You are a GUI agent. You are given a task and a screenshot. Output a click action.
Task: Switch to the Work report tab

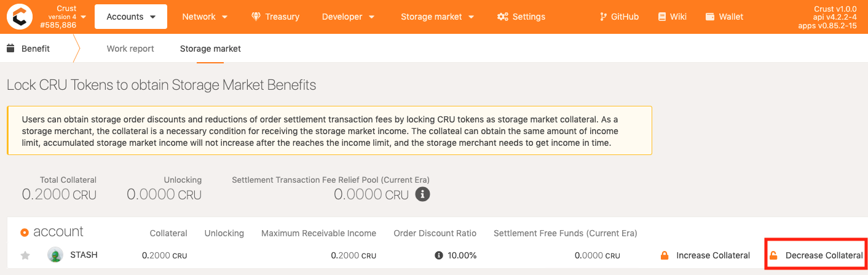coord(130,49)
